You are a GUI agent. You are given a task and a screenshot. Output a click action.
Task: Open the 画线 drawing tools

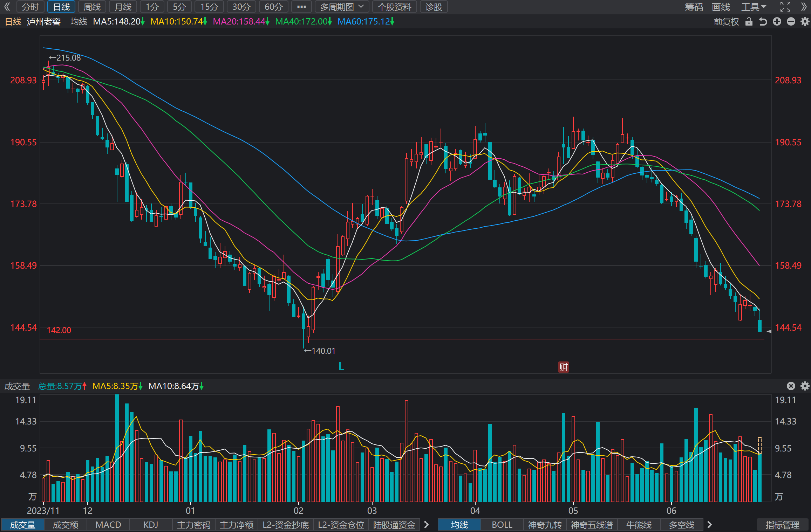point(721,7)
